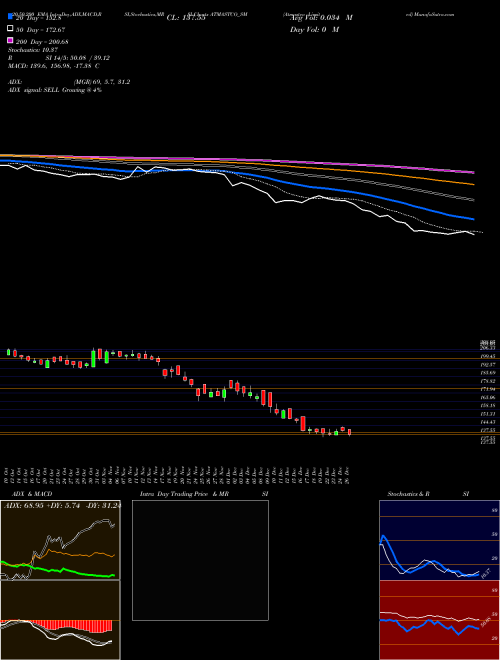The height and width of the screenshot is (660, 500).
Task: Click the 'Avg Vol: 0.034 M' label
Action: click(321, 18)
